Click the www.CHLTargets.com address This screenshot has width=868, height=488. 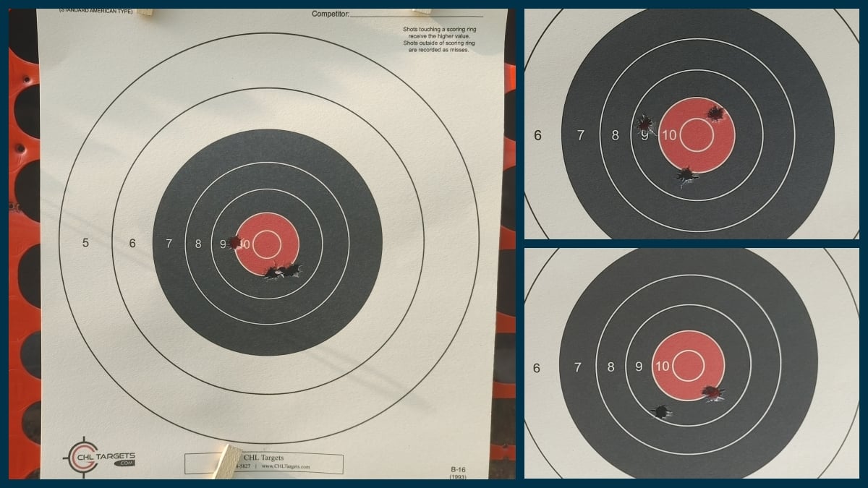pyautogui.click(x=286, y=466)
